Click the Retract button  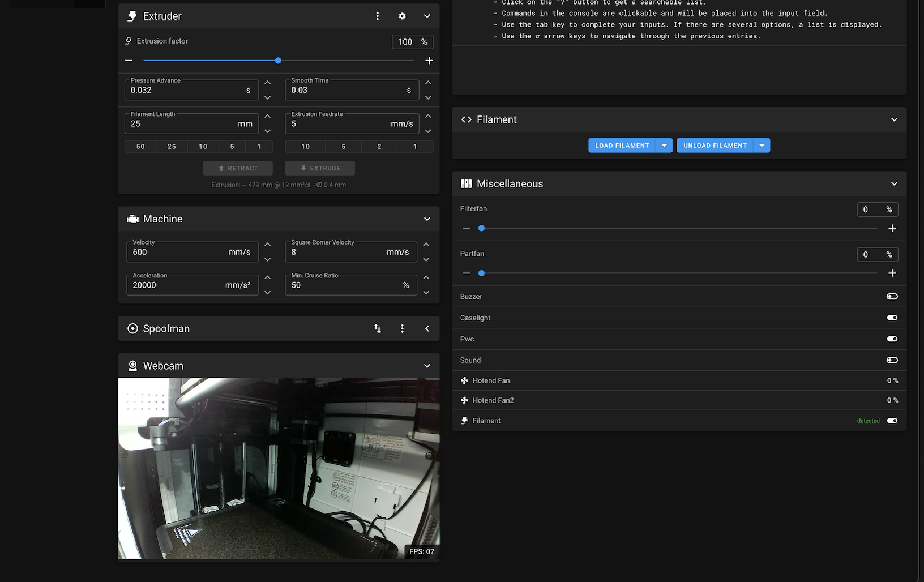tap(238, 168)
